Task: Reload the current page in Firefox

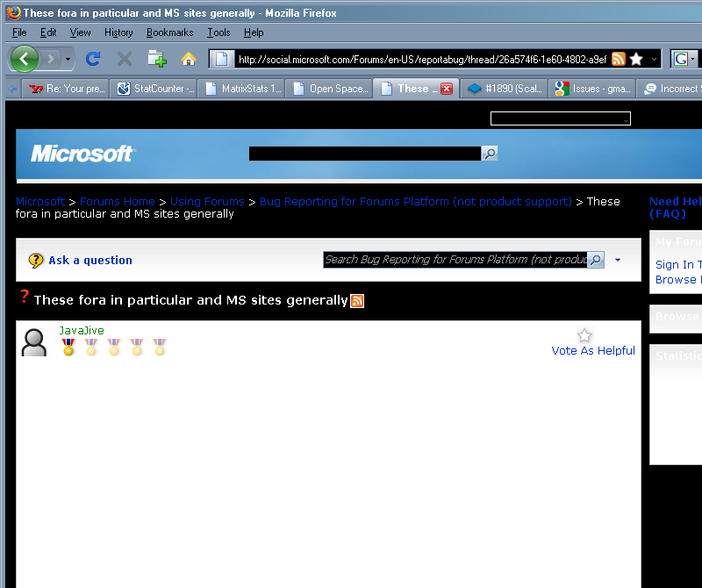Action: [x=93, y=59]
